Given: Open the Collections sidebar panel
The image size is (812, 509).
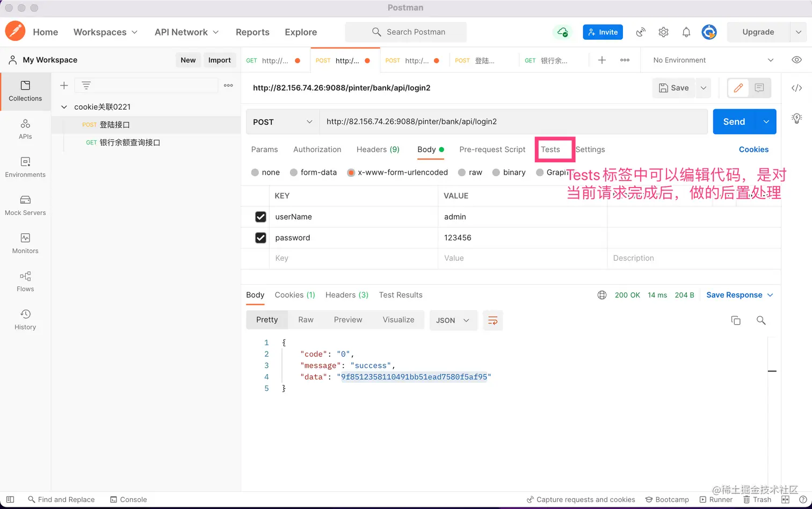Looking at the screenshot, I should [25, 91].
